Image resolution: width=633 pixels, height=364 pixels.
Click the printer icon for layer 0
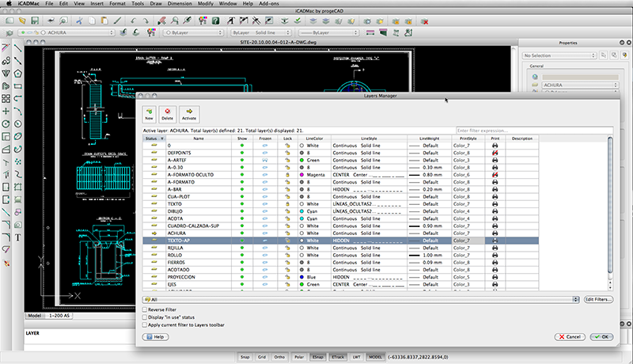point(495,146)
